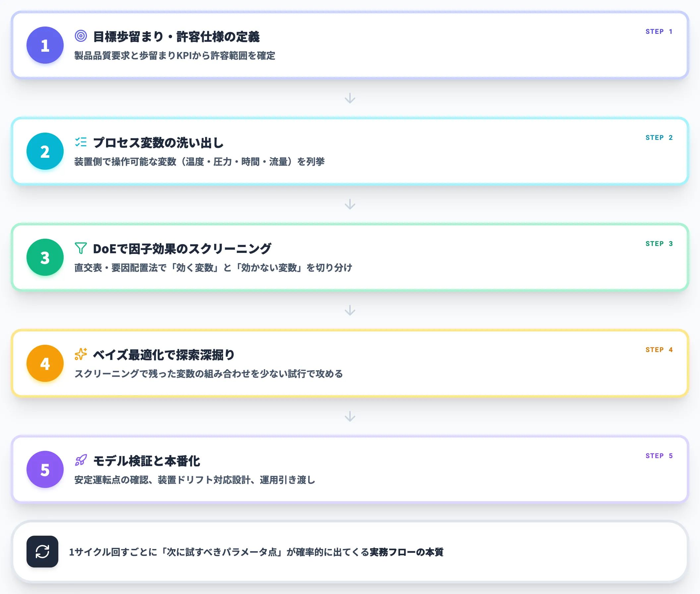Click the bold phrase 実務フローの本質
This screenshot has width=700, height=594.
[406, 552]
